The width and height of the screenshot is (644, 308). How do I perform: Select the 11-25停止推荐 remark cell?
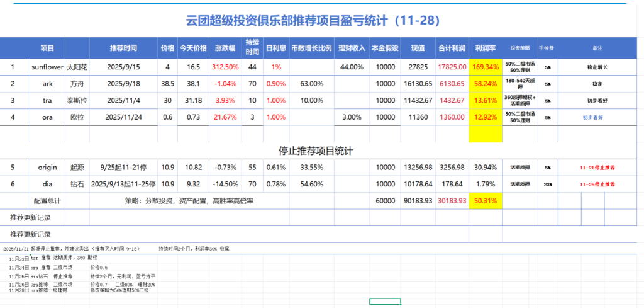pyautogui.click(x=597, y=185)
